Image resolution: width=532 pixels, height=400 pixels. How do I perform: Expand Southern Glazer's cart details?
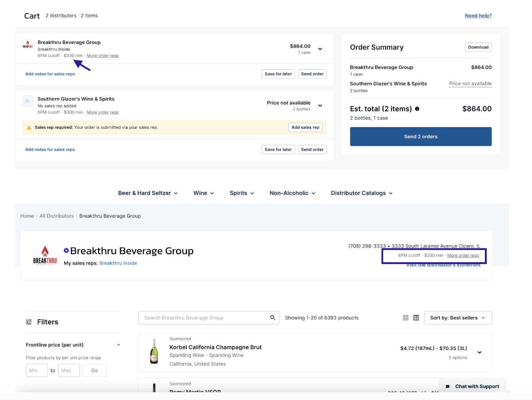[x=320, y=106]
